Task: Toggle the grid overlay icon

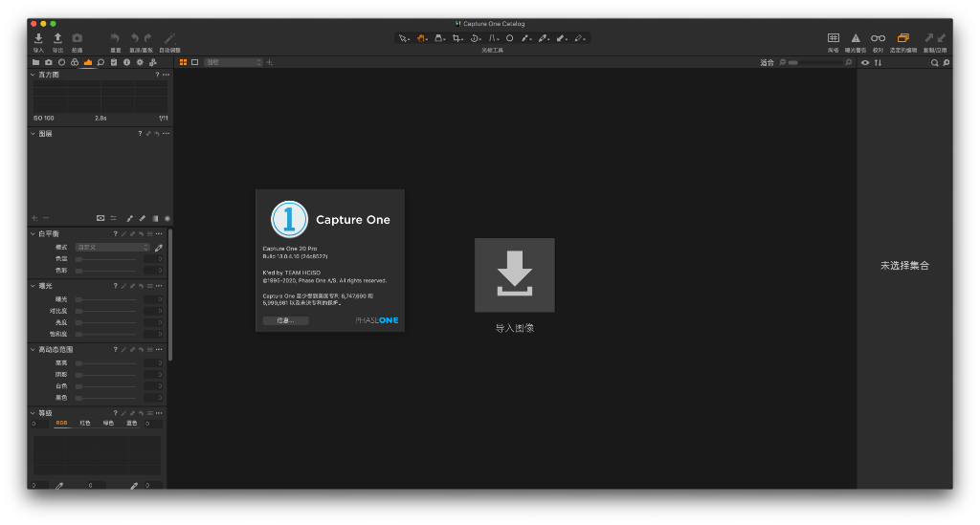Action: [834, 38]
